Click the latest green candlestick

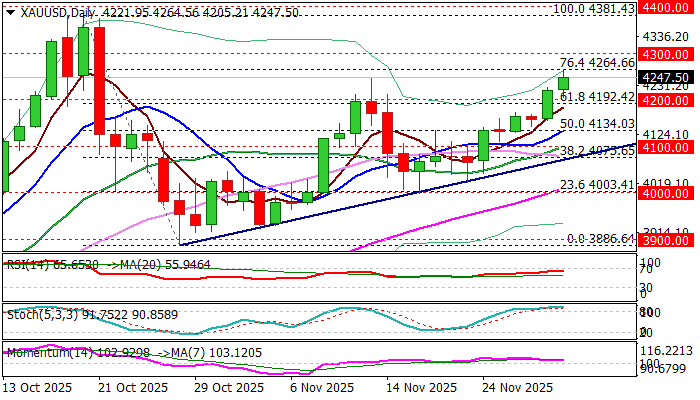563,82
